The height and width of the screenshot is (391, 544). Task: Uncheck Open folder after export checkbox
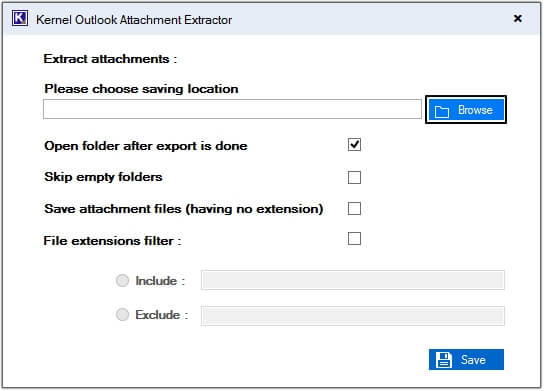[x=354, y=145]
